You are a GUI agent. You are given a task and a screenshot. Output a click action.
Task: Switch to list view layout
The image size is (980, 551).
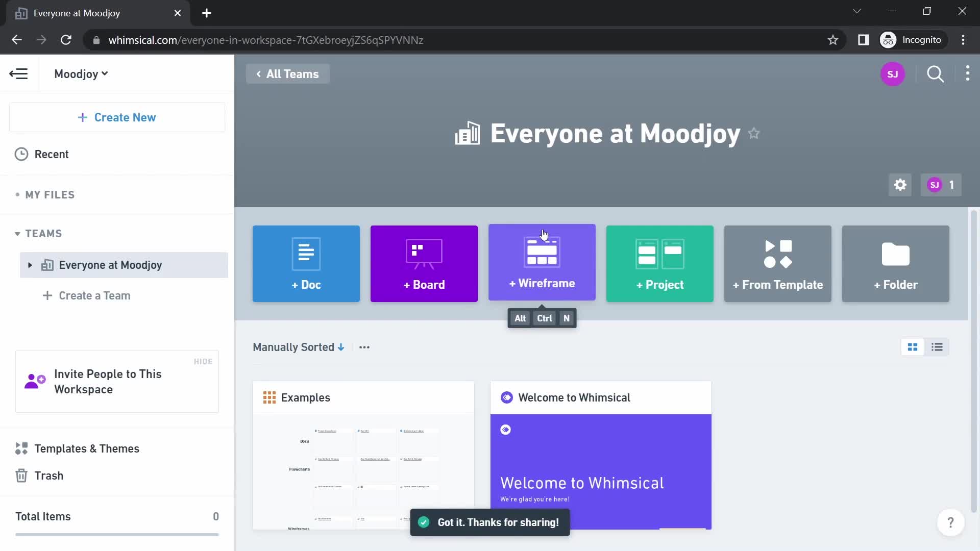pyautogui.click(x=937, y=346)
